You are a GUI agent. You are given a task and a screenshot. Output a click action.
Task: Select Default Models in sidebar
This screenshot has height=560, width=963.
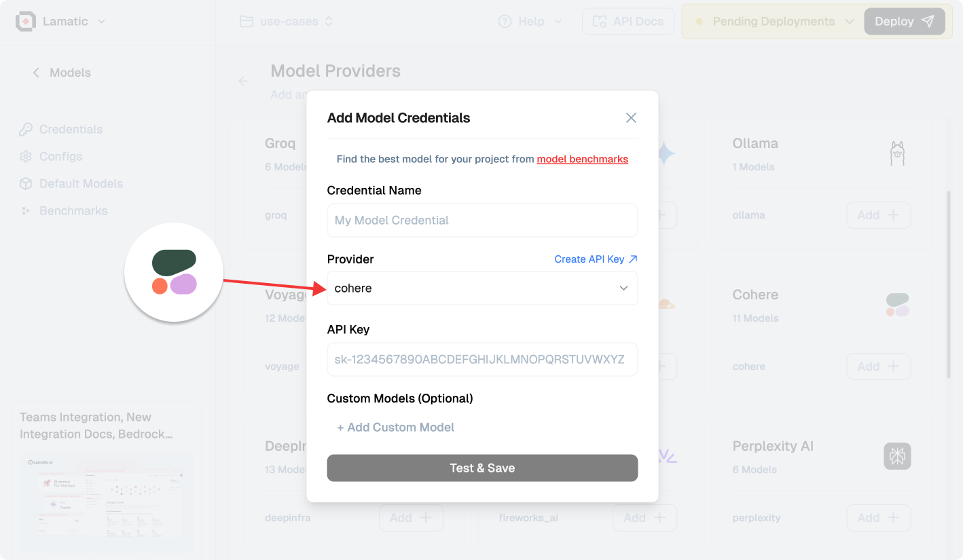(x=71, y=184)
